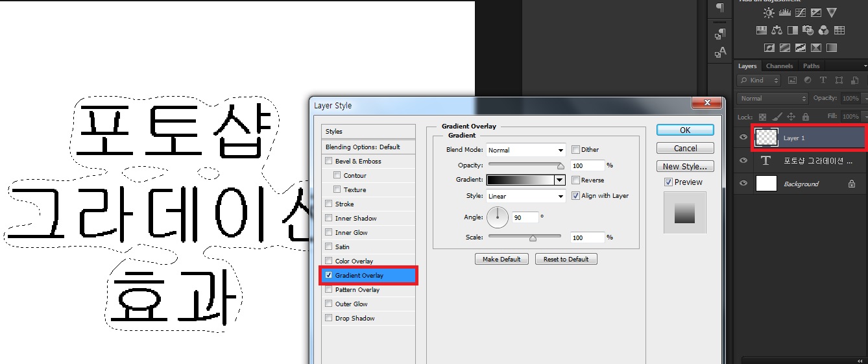Screen dimensions: 868x364
Task: Open the Paragraph panel icon
Action: click(x=719, y=8)
